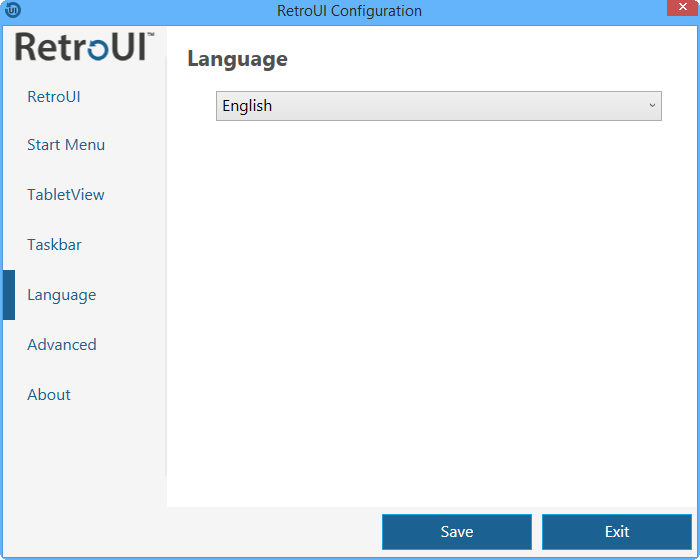
Task: Switch to the Start Menu section
Action: [x=66, y=145]
